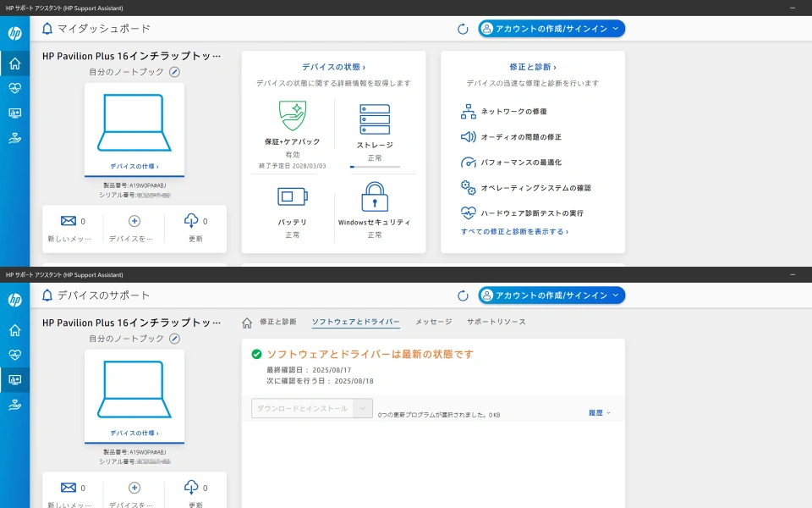Click the オペレーティングシステムの確認 gears icon
Screen dimensions: 812x508
pos(468,188)
